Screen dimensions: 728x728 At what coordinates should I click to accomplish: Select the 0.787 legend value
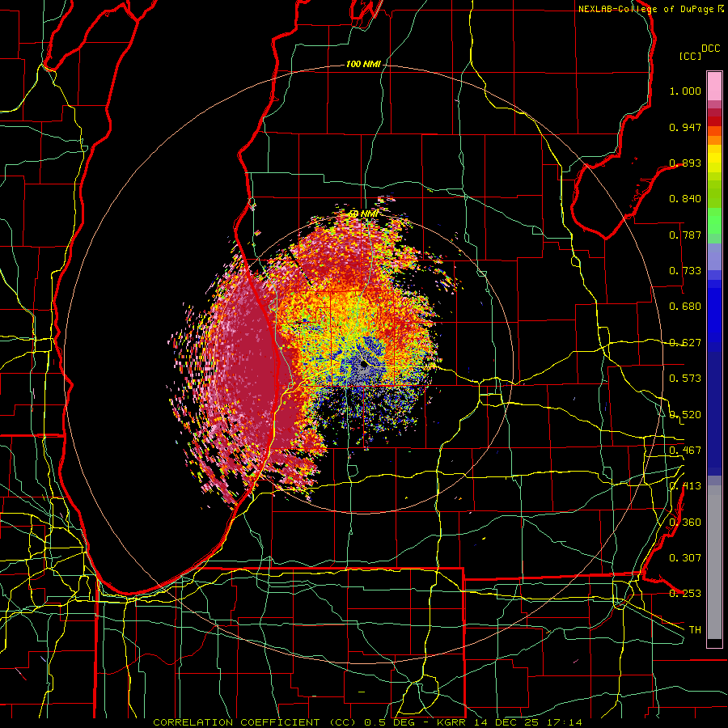[685, 235]
